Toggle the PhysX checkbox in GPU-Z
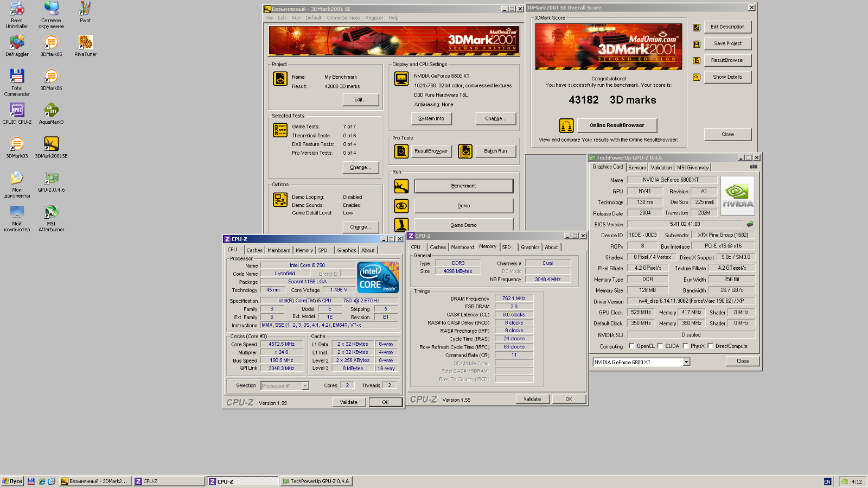 pos(685,346)
